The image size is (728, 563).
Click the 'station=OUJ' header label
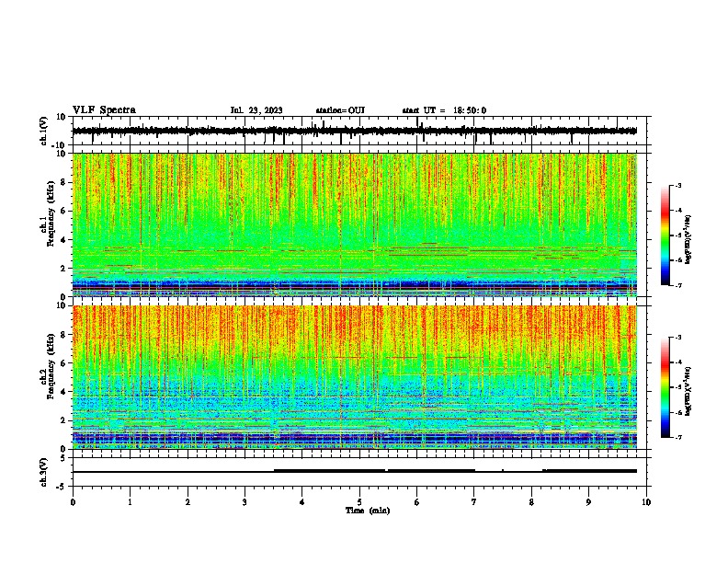pyautogui.click(x=340, y=110)
